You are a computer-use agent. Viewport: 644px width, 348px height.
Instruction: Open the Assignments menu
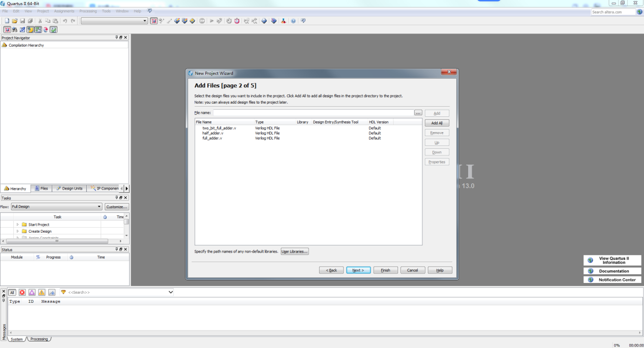coord(64,11)
